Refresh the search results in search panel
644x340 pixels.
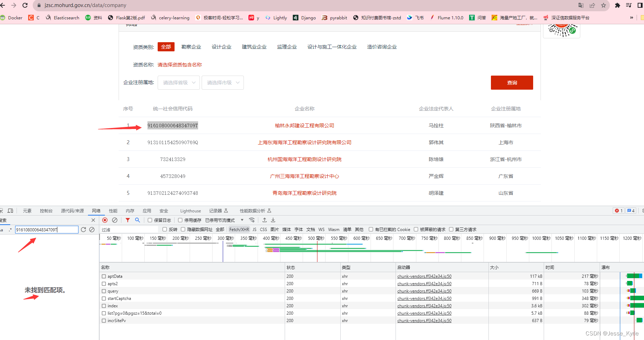[83, 230]
